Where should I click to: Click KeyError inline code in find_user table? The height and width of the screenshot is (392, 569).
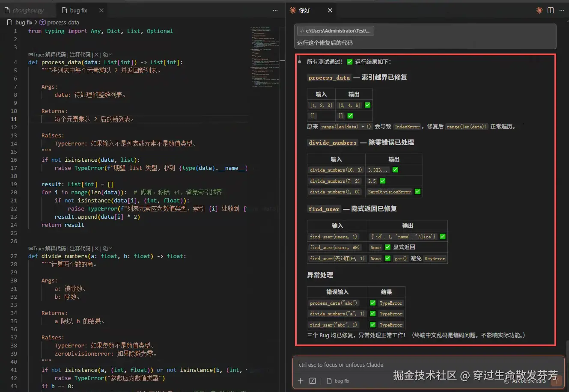pyautogui.click(x=435, y=258)
